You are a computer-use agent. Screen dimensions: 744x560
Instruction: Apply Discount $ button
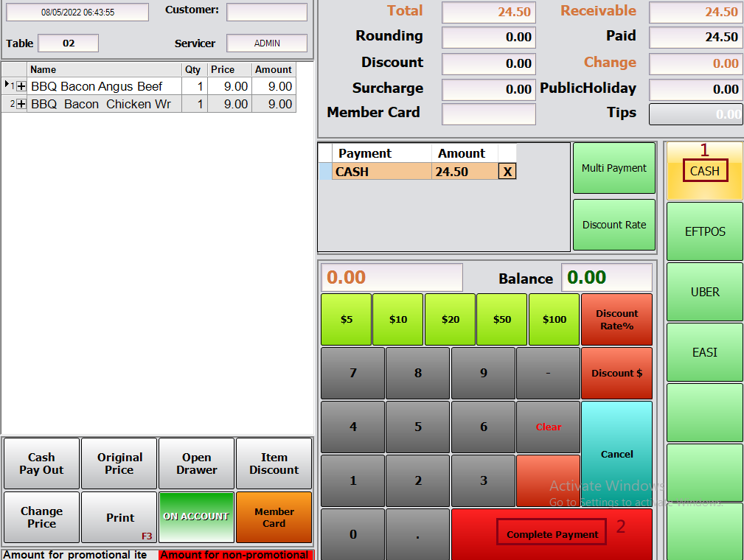pyautogui.click(x=617, y=373)
